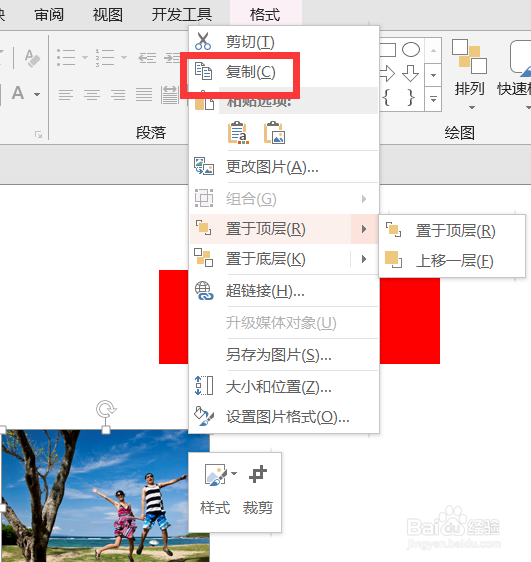Open Bring to Front (置于顶层) menu entry
Viewport: 531px width, 562px height.
click(x=271, y=229)
